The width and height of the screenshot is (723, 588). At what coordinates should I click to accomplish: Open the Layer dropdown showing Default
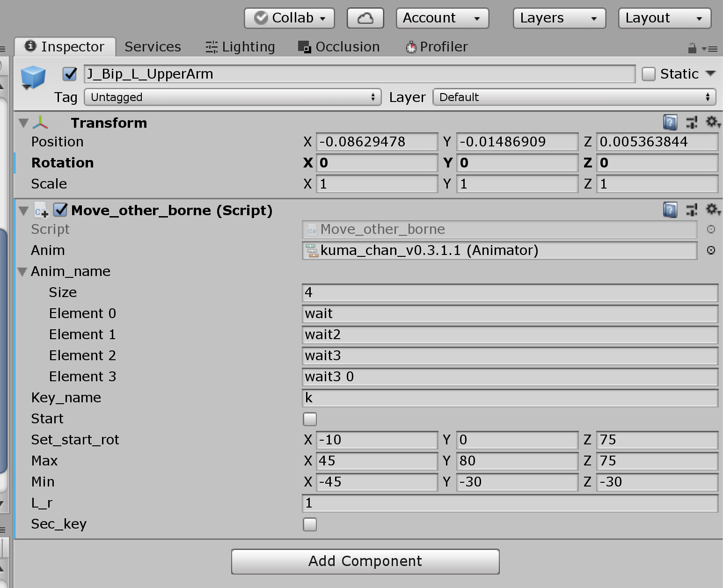[575, 97]
